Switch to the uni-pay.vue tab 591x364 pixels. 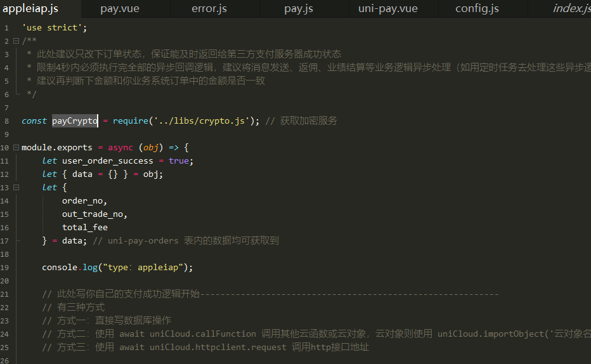pos(387,8)
